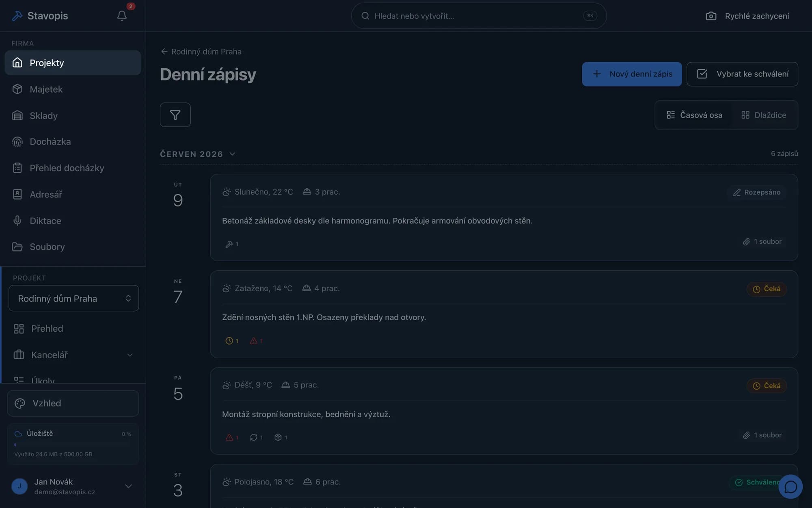
Task: Open the Vzhled appearance button
Action: tap(73, 403)
